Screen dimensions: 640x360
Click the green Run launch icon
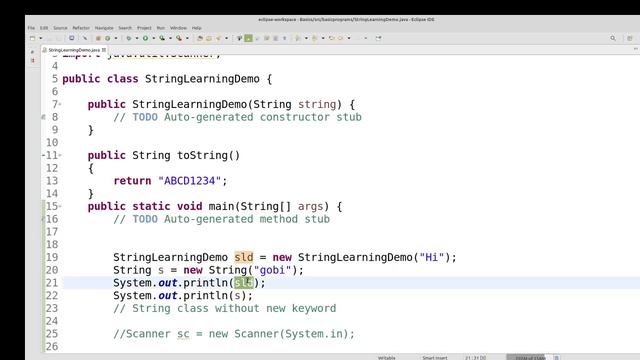145,38
